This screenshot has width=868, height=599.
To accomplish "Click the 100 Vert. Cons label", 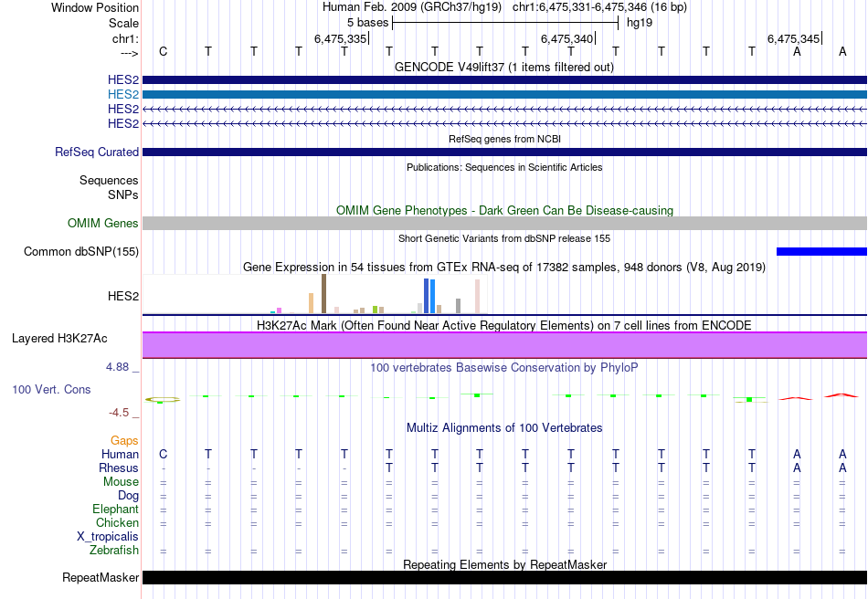I will tap(51, 390).
